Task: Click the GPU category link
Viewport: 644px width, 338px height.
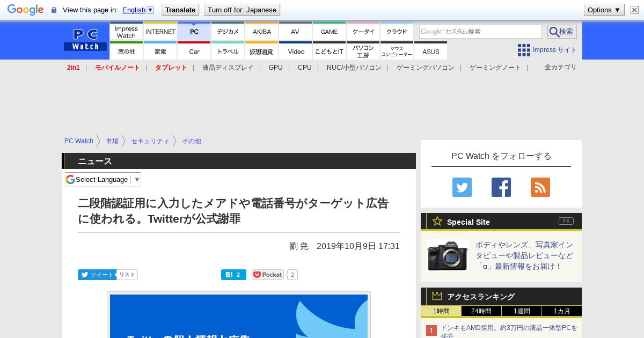Action: point(275,68)
